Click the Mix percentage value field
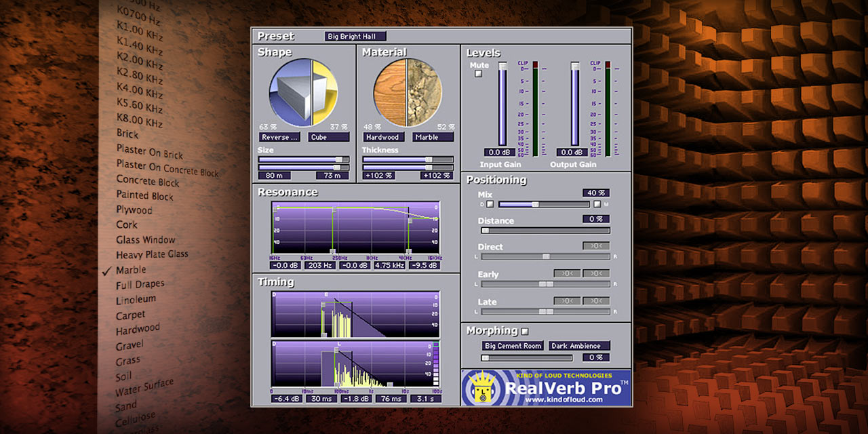 coord(595,193)
